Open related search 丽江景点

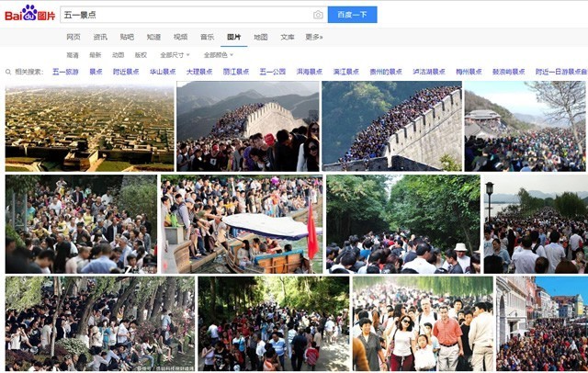236,72
